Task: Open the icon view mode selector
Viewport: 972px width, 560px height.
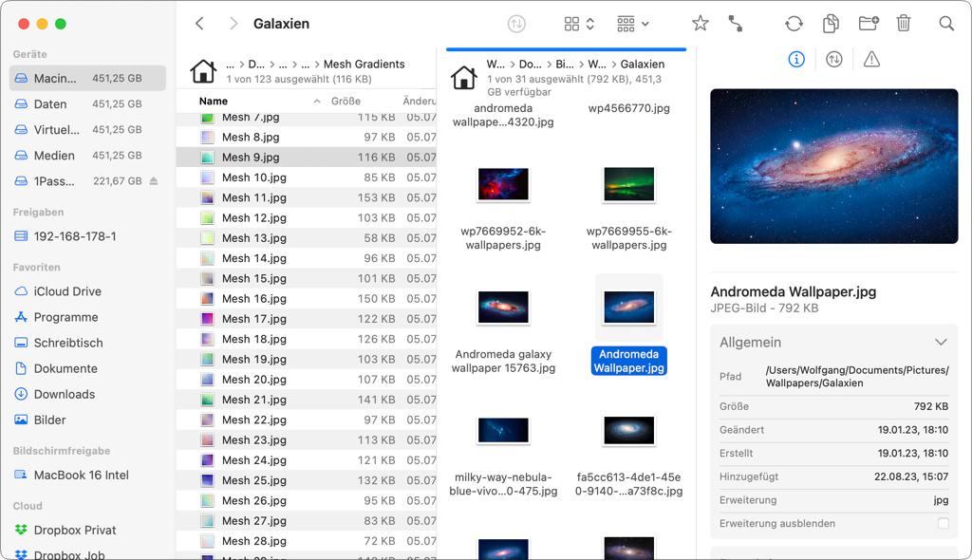Action: point(579,24)
